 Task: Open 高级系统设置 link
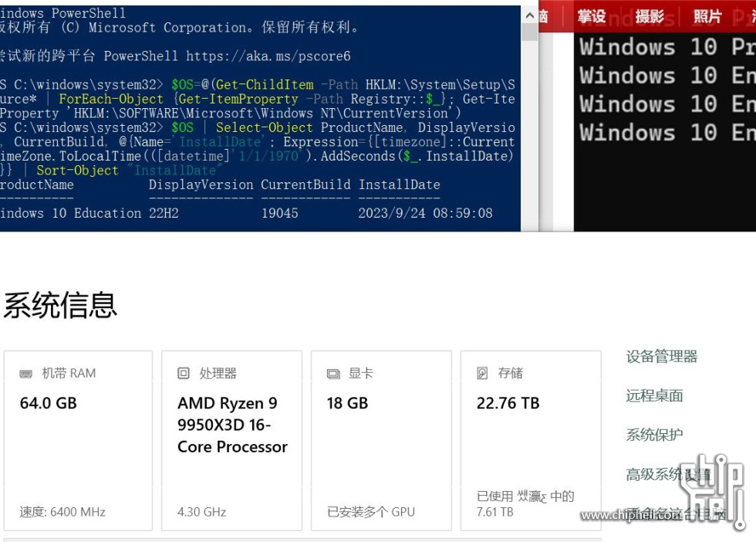coord(668,474)
